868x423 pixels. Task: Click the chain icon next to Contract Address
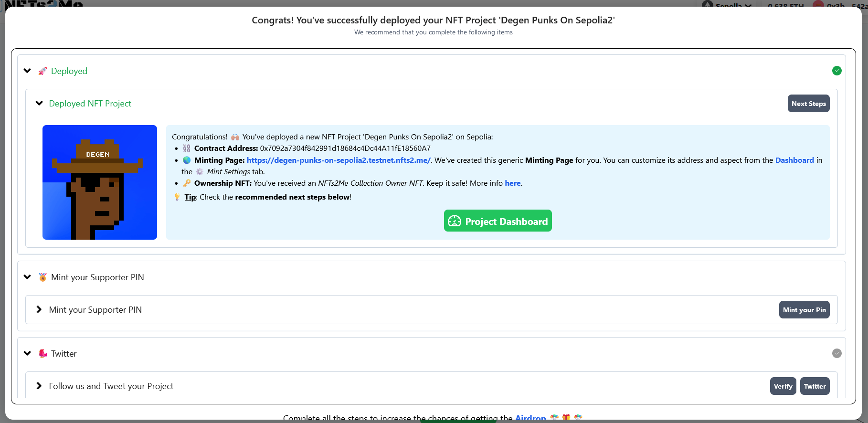(x=187, y=148)
